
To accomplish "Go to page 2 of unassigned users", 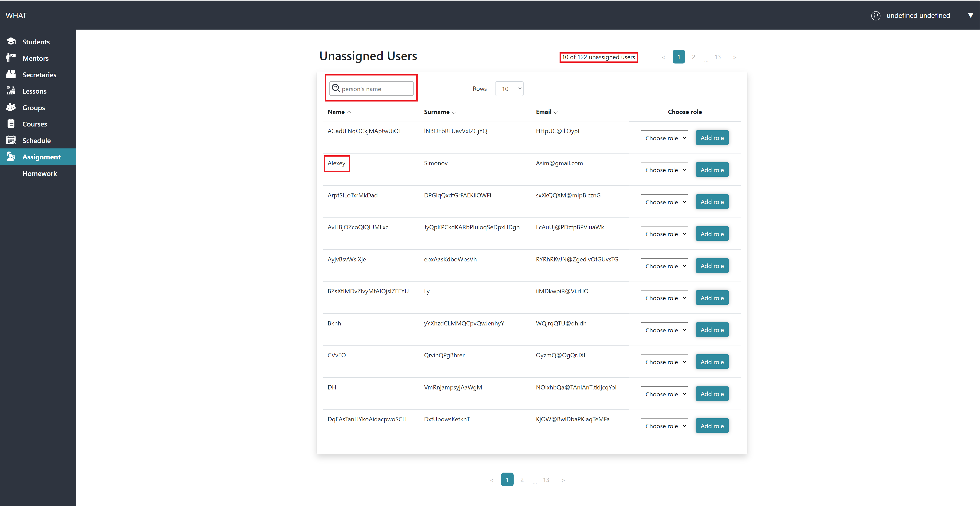I will coord(693,57).
